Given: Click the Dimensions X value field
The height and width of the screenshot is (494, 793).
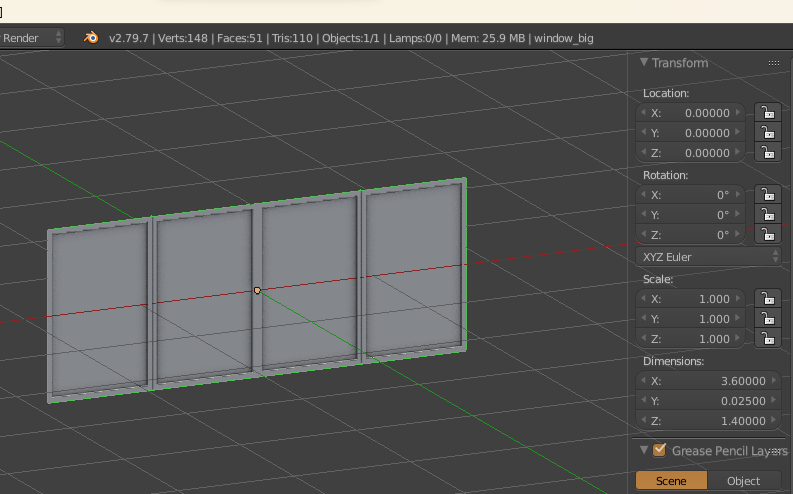Looking at the screenshot, I should [x=692, y=381].
